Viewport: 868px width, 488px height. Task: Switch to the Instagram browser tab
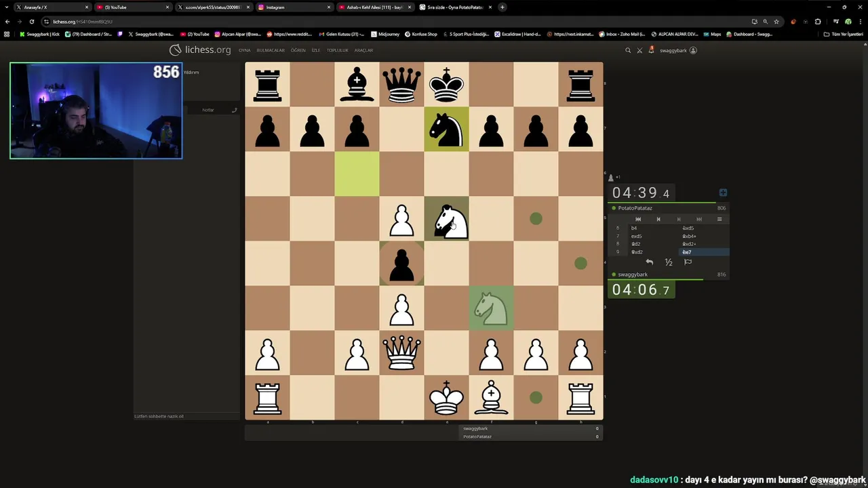click(x=294, y=7)
